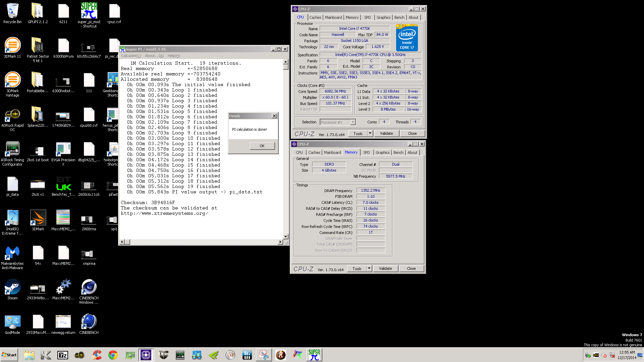Open CINEBENCH Windows shortcut icon
644x362 pixels.
pos(89,291)
